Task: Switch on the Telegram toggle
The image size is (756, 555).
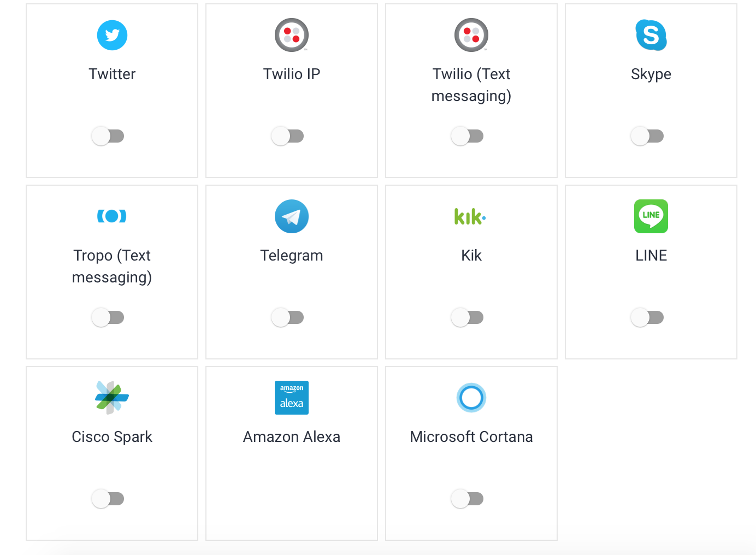Action: click(x=287, y=317)
